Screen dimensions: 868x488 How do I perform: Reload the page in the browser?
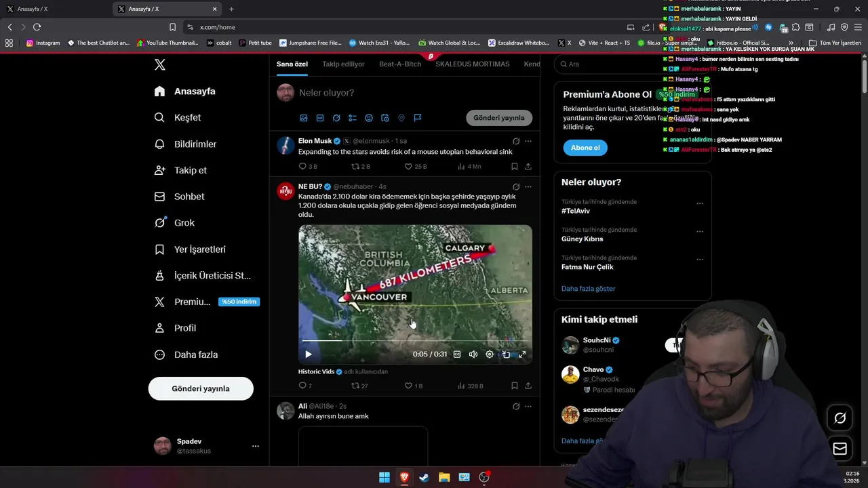pyautogui.click(x=37, y=27)
